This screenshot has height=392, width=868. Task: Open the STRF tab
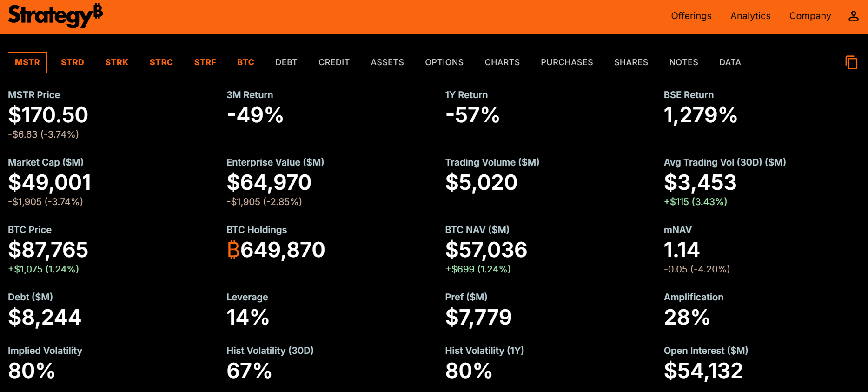tap(205, 62)
